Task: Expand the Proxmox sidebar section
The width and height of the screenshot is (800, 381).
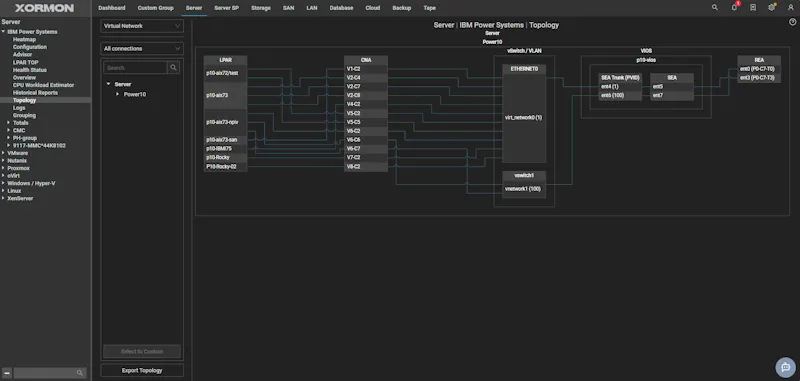Action: (x=4, y=168)
